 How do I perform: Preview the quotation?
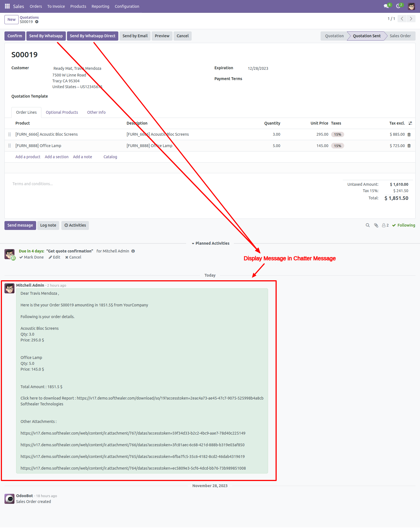pos(162,36)
